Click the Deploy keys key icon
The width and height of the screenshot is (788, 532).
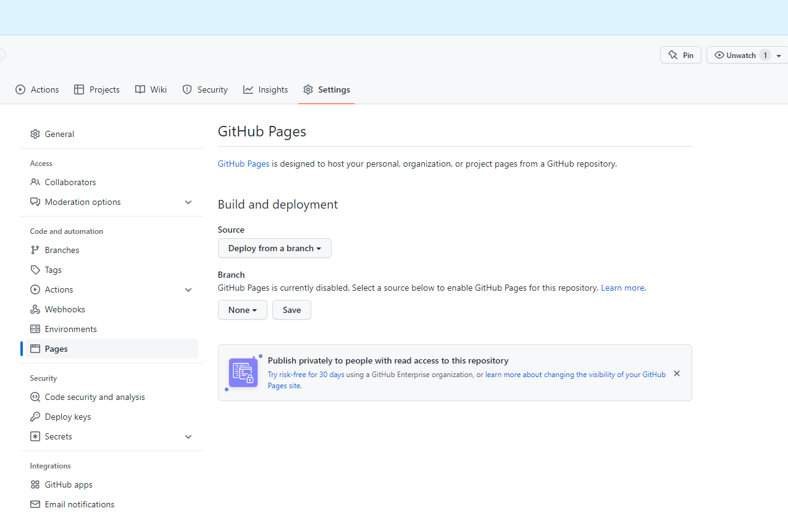(35, 417)
